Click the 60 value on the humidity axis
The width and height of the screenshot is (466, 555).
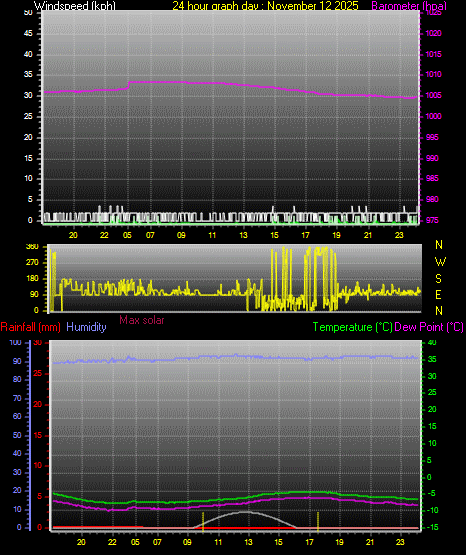(x=17, y=416)
